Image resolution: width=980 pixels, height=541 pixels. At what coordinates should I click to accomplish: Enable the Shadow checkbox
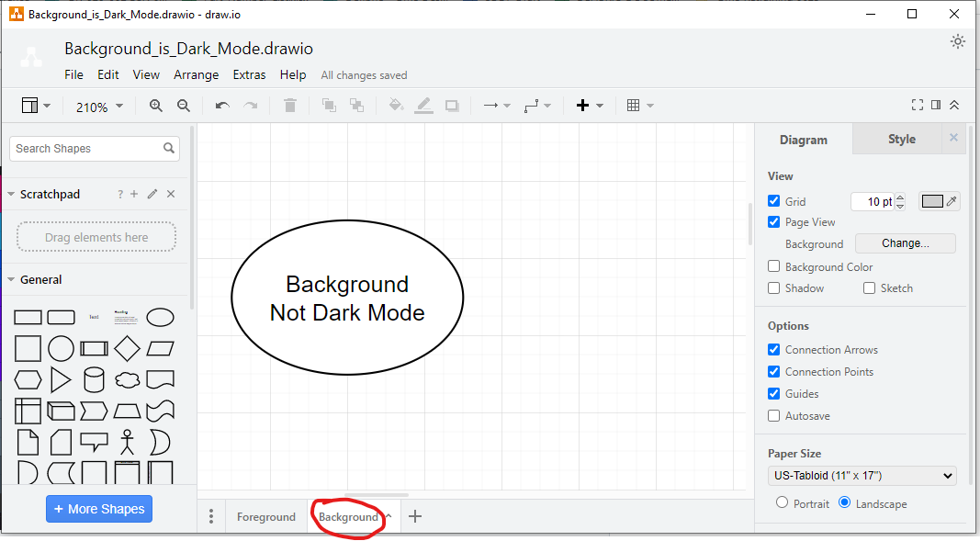coord(773,287)
